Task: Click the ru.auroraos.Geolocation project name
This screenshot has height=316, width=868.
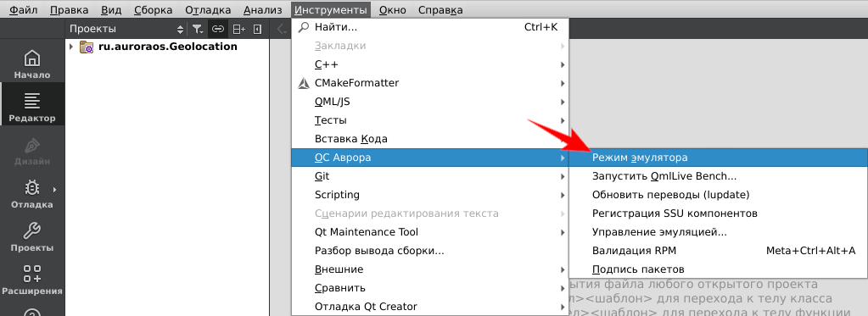Action: 168,47
